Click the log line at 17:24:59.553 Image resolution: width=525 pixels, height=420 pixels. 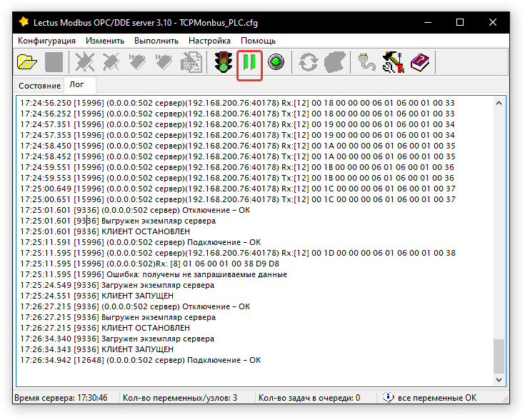(237, 178)
